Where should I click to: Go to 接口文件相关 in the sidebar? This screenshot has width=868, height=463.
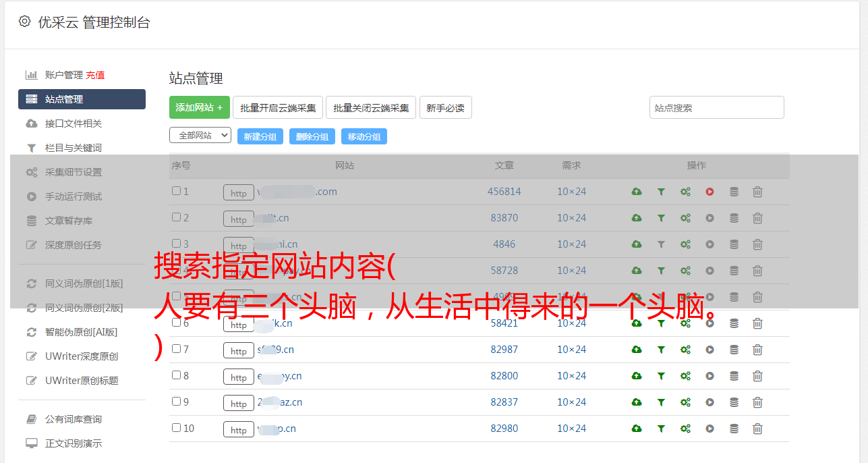(74, 124)
